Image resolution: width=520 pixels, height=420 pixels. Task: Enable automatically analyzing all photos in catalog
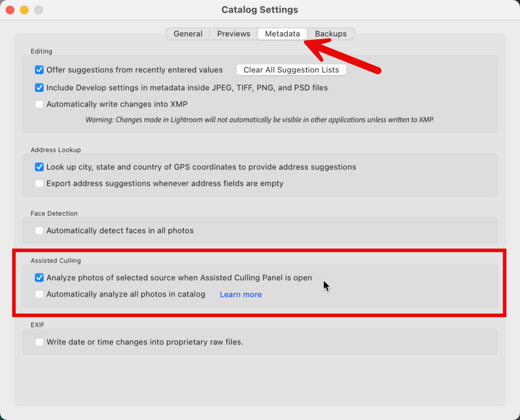tap(39, 294)
